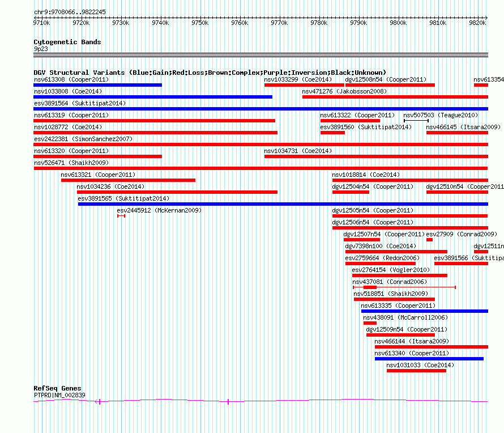Image resolution: width=504 pixels, height=433 pixels.
Task: Open the esv3891564 (Suktitipat2014) variant
Action: [80, 103]
